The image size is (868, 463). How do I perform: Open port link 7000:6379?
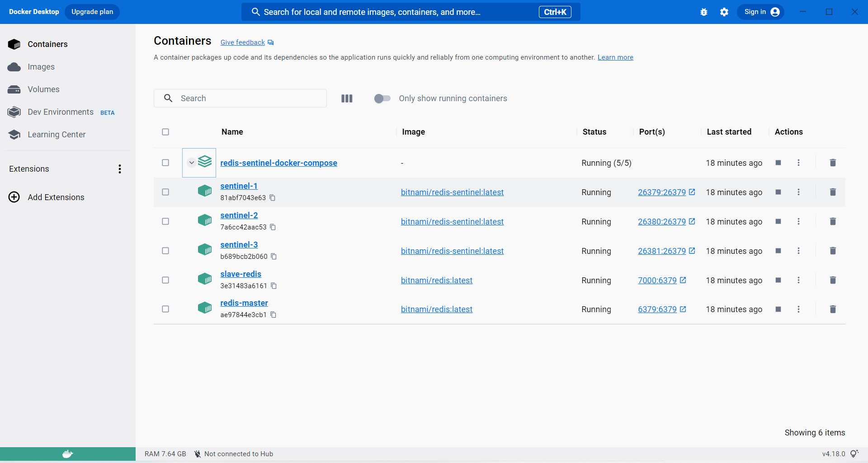pos(657,280)
